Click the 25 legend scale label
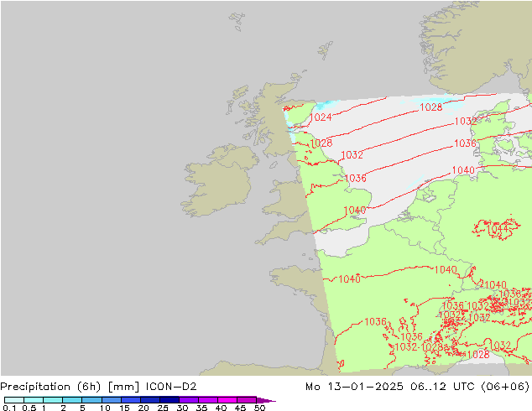 pos(163,408)
